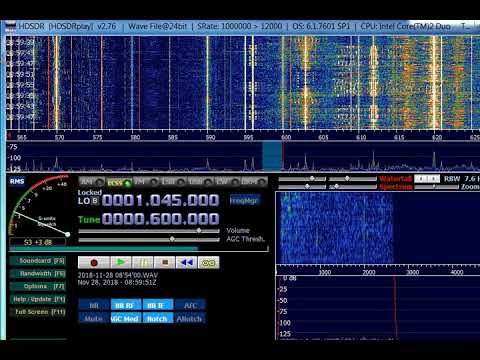Adjust the Volume slider
This screenshot has width=480, height=360.
coord(149,231)
